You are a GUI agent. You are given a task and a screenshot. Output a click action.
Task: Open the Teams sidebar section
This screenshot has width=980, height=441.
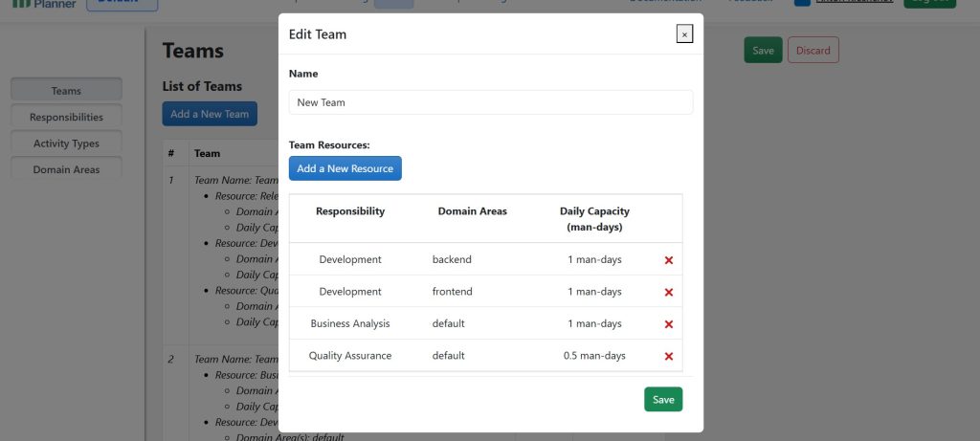pos(66,91)
